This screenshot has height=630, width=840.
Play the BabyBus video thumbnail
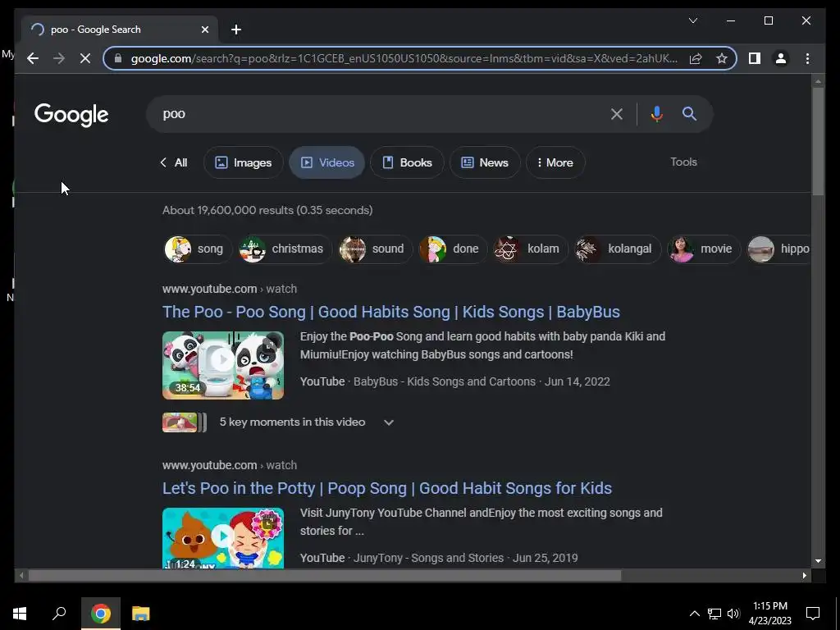point(223,365)
